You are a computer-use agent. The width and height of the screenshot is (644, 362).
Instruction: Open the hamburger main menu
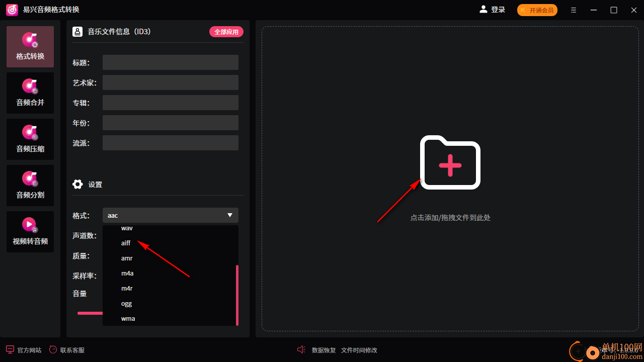click(x=574, y=10)
